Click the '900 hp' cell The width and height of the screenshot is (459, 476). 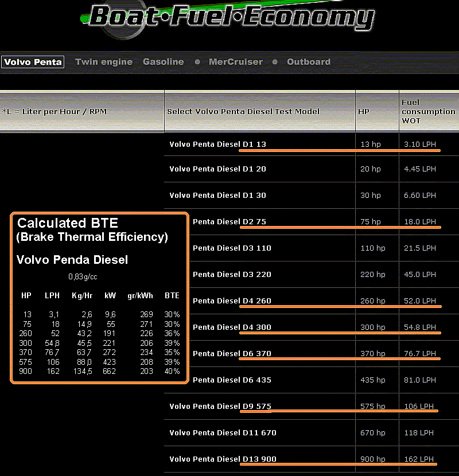pos(373,459)
